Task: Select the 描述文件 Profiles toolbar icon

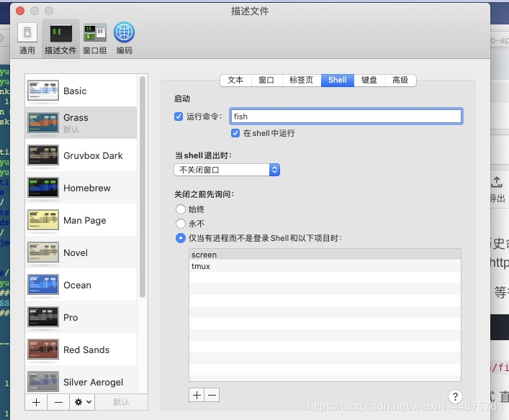Action: click(60, 39)
